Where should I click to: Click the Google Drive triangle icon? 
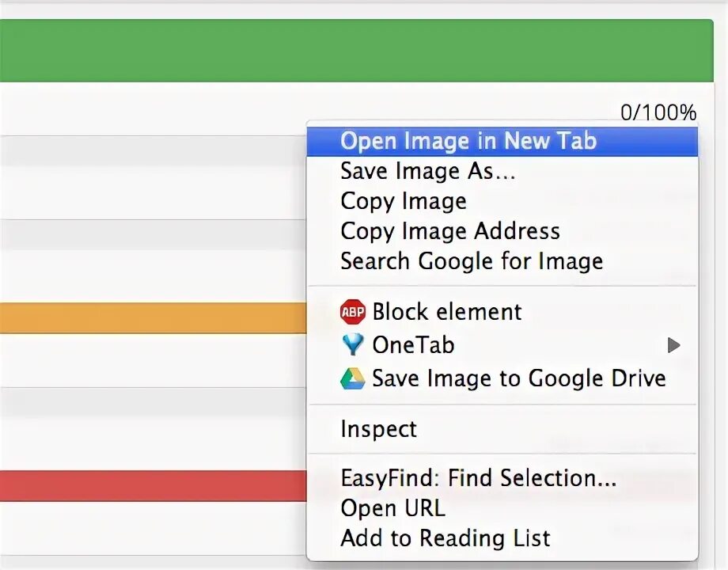pyautogui.click(x=353, y=378)
